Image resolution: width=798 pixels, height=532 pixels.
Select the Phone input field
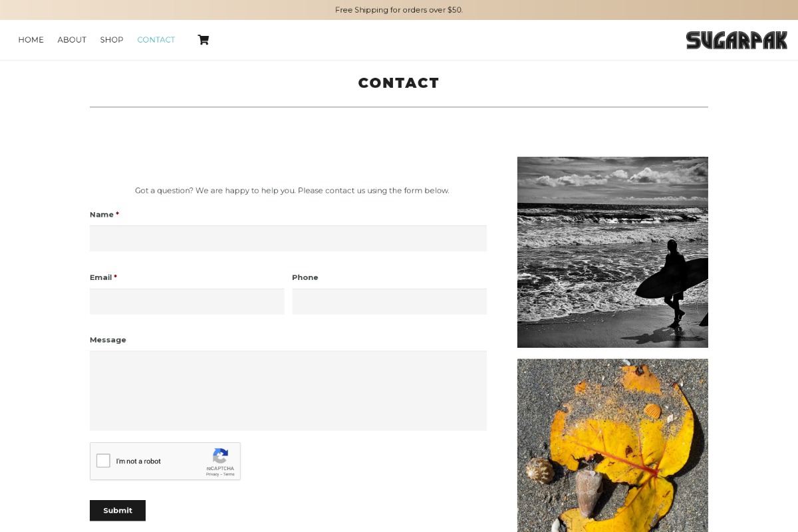[x=389, y=301]
